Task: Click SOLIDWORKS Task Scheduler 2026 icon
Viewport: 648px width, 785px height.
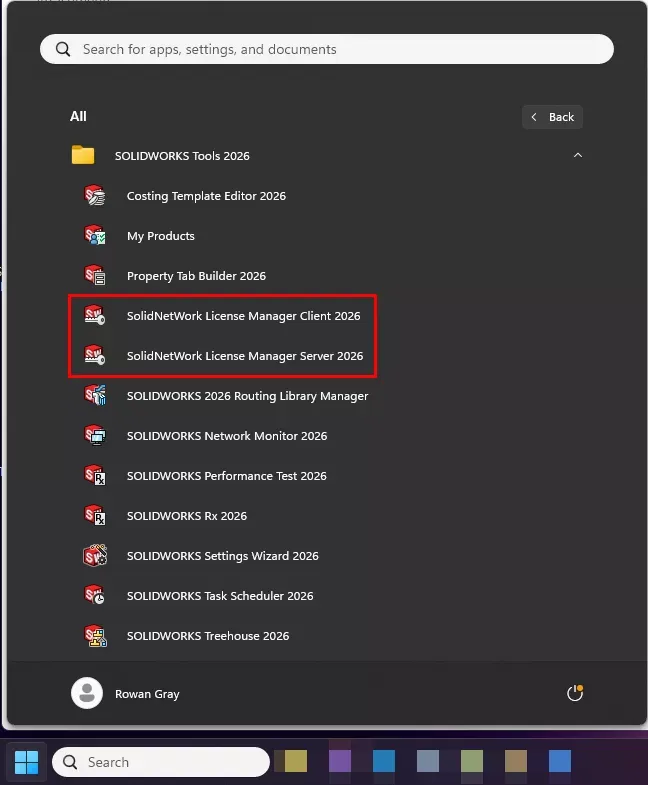Action: tap(95, 596)
